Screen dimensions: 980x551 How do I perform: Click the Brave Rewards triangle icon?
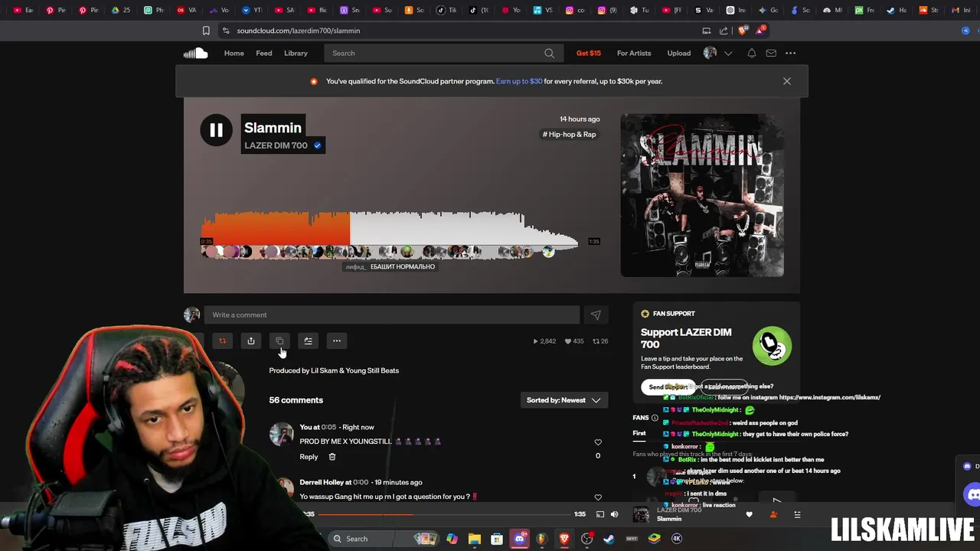click(759, 31)
